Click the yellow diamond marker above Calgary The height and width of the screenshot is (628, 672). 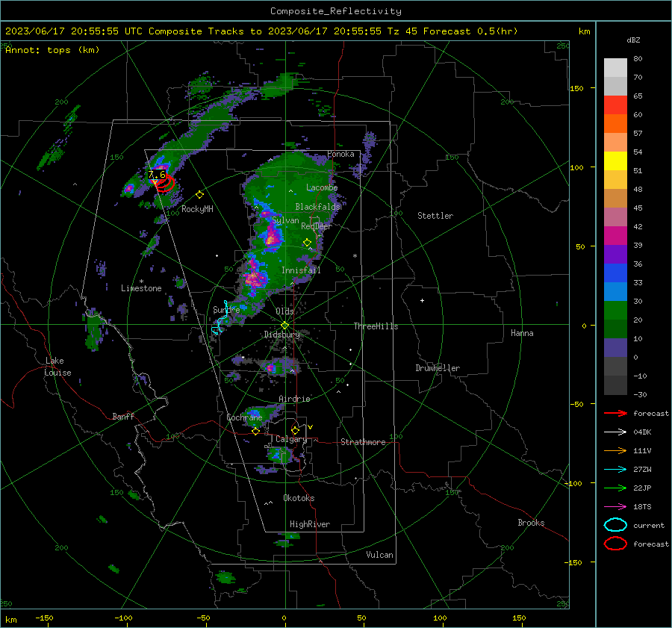click(295, 430)
